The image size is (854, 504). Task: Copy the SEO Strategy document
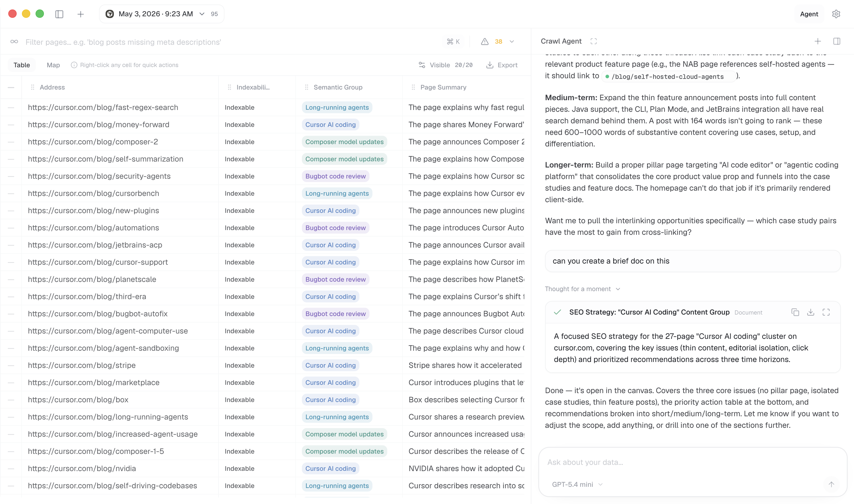(x=795, y=312)
